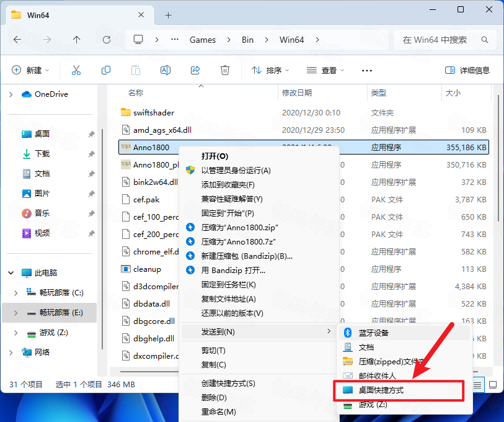Expand the OneDrive tree node
This screenshot has height=422, width=504.
[x=11, y=94]
